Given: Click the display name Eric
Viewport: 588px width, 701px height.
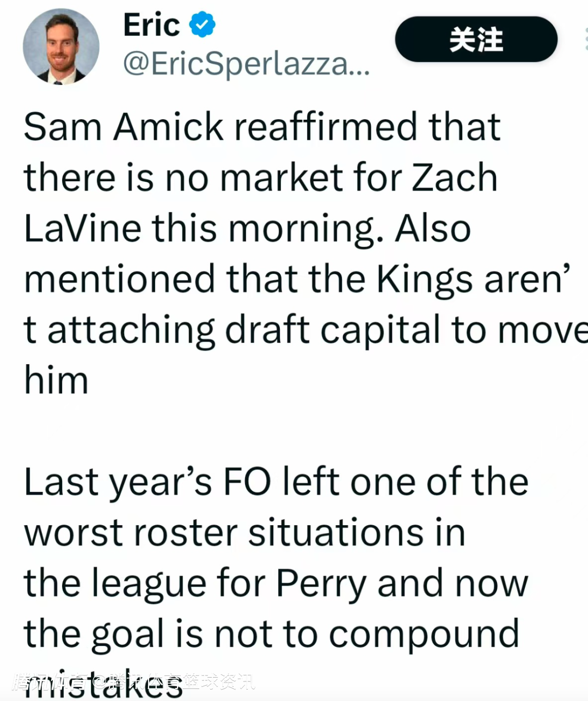Looking at the screenshot, I should 151,25.
